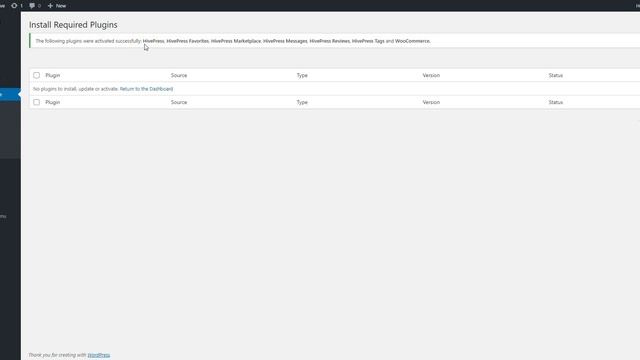The width and height of the screenshot is (640, 360).
Task: Open the WordPress link in footer
Action: [x=98, y=355]
